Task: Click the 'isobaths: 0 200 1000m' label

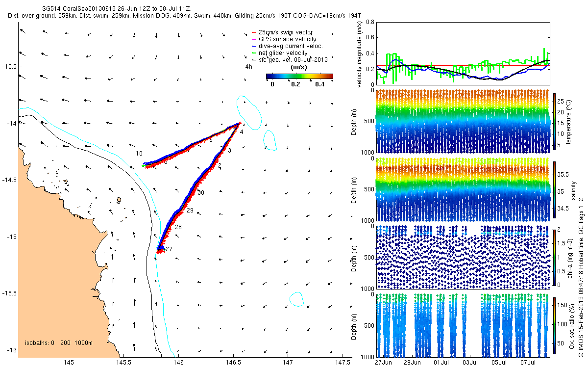Action: point(58,342)
